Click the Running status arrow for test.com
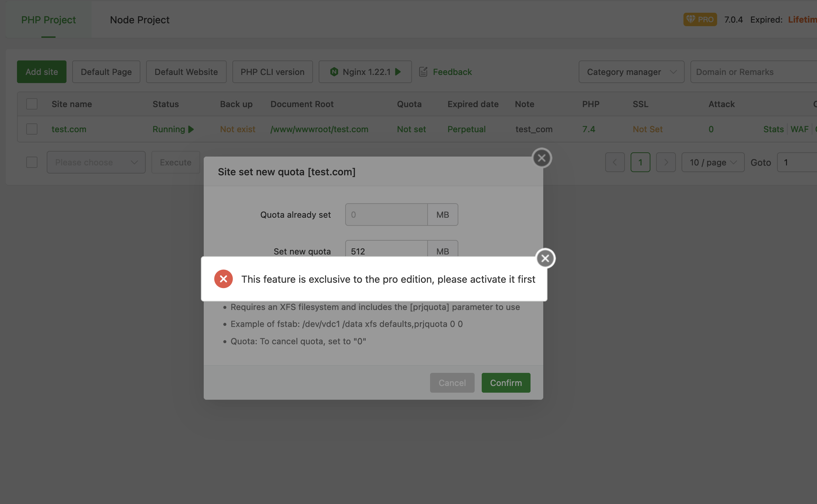This screenshot has height=504, width=817. pos(191,129)
